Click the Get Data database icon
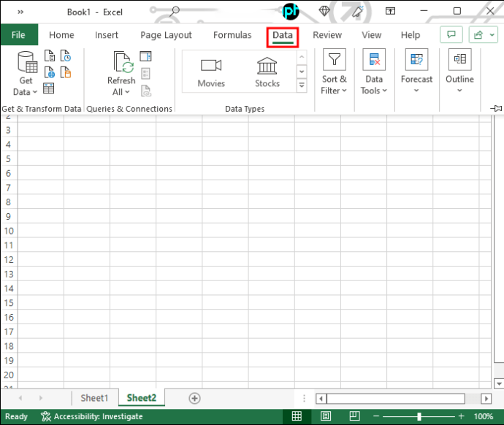 pos(27,62)
